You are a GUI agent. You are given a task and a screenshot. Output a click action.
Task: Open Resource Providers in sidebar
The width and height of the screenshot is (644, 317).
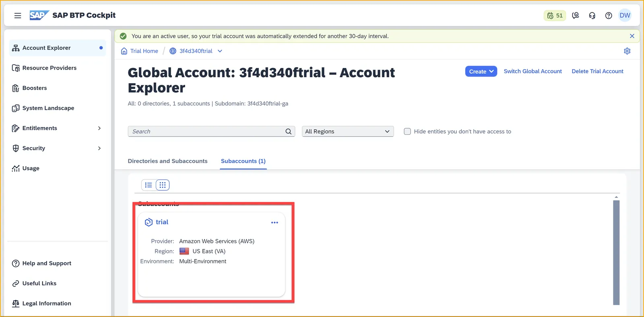[58, 68]
